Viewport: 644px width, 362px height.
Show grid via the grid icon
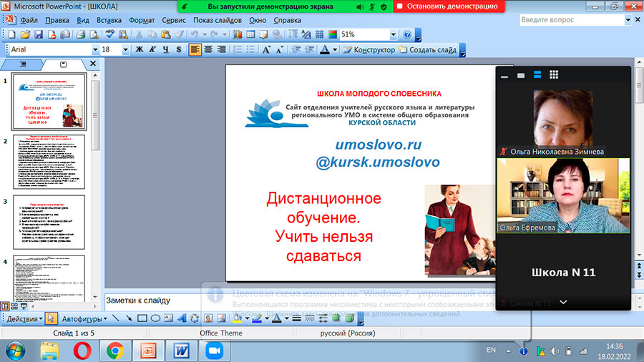pyautogui.click(x=319, y=35)
